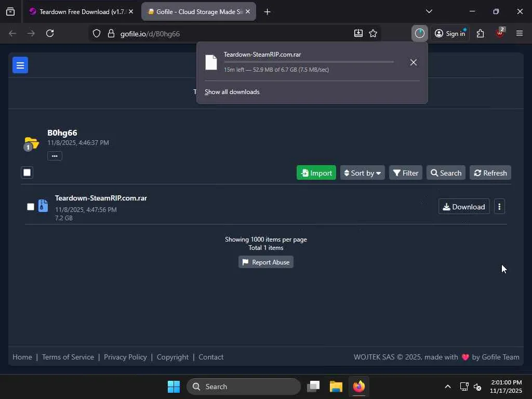Show hidden tray icons chevron
The height and width of the screenshot is (399, 532).
click(x=448, y=387)
